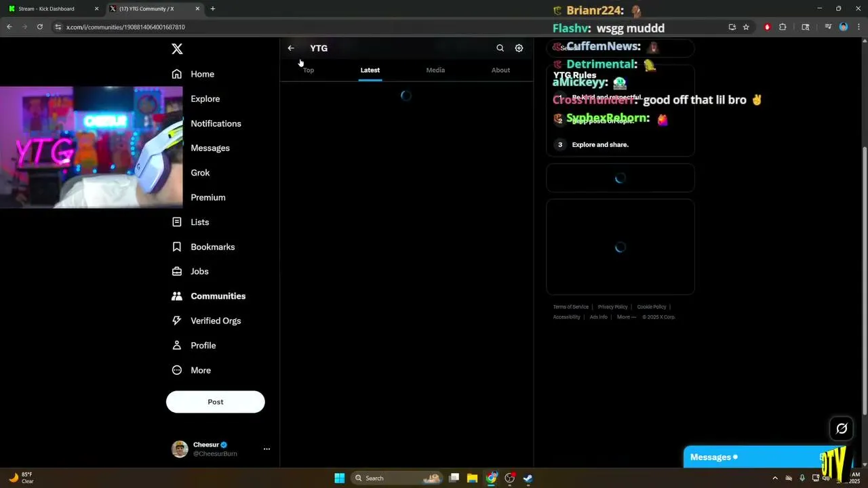The height and width of the screenshot is (488, 868).
Task: Open Steam from the taskbar
Action: 528,478
